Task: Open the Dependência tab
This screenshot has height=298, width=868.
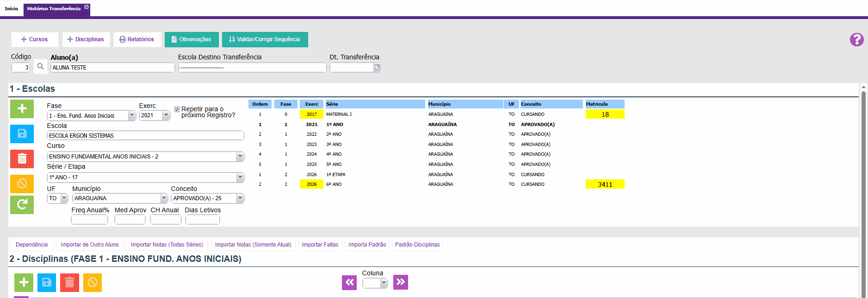Action: pos(31,245)
